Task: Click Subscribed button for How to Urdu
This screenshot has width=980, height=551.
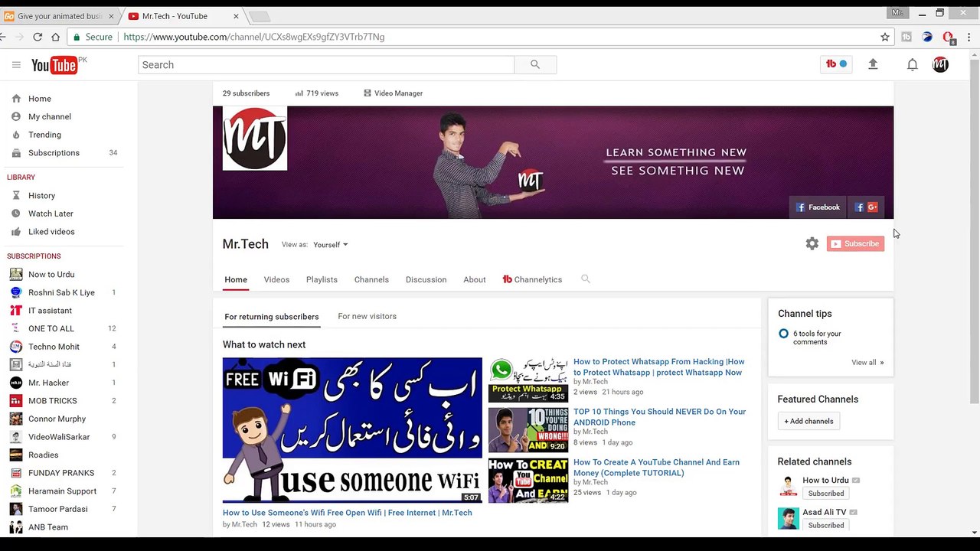Action: [826, 494]
